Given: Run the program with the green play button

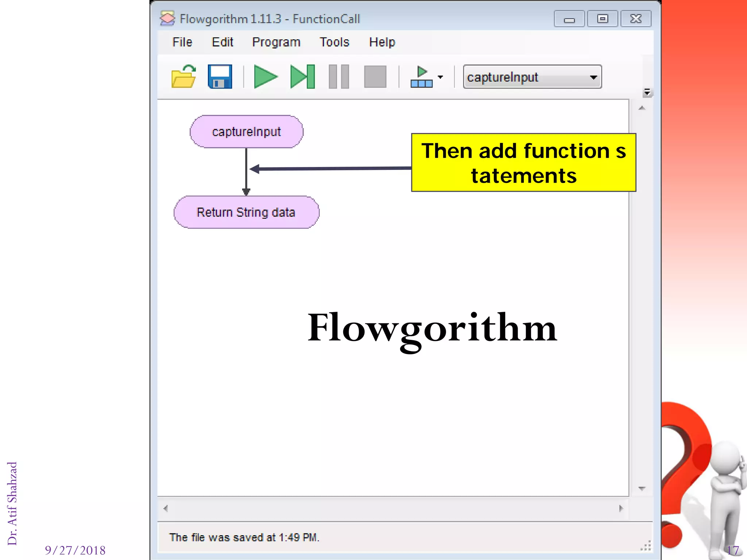Looking at the screenshot, I should click(266, 77).
